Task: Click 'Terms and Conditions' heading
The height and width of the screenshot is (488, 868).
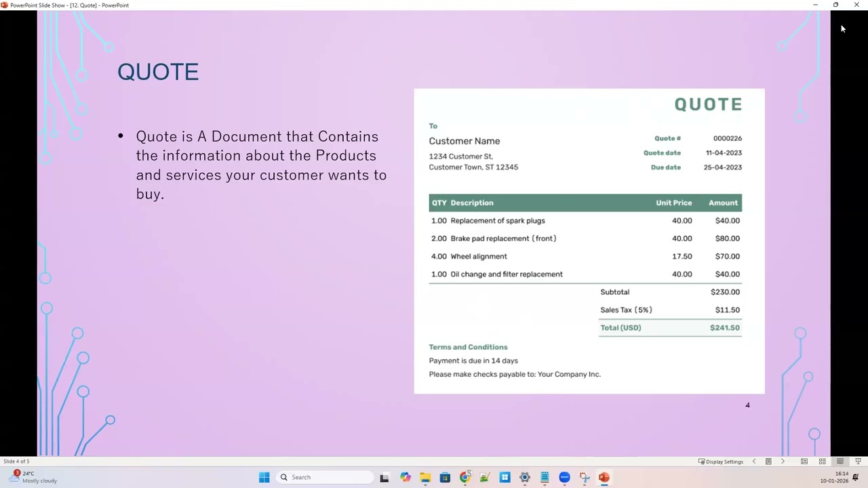Action: click(x=468, y=347)
